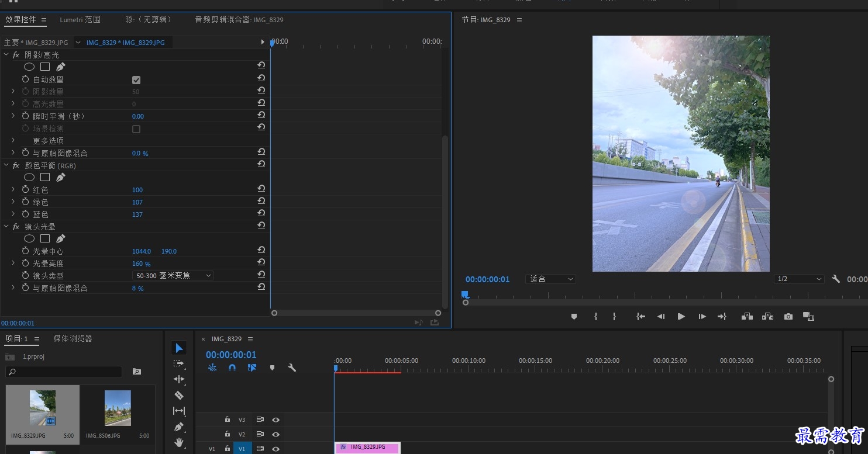Select the Pen tool in toolbar
This screenshot has width=868, height=454.
pyautogui.click(x=179, y=427)
